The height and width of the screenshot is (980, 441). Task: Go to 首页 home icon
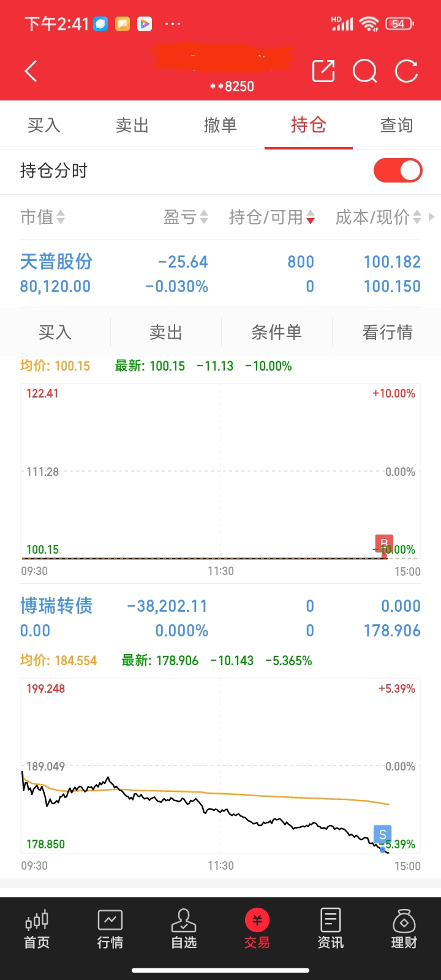pyautogui.click(x=37, y=929)
